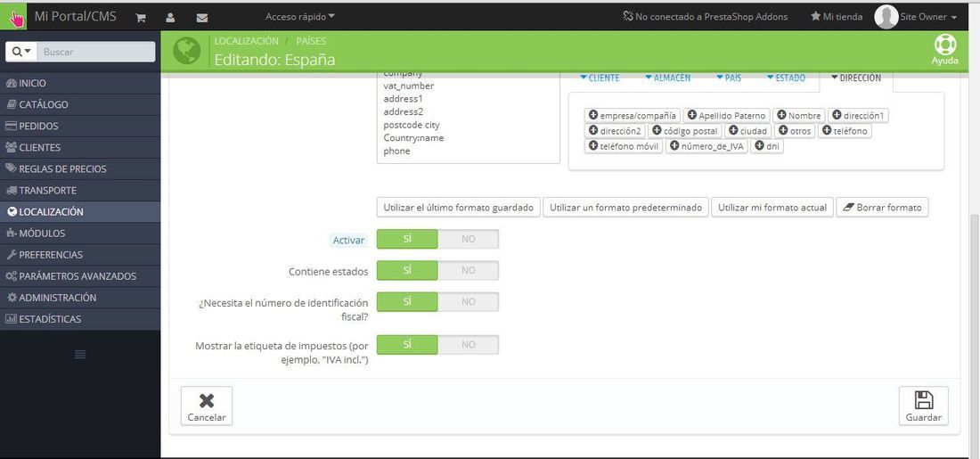Add the dirección1 field tag
The width and height of the screenshot is (980, 459).
click(x=858, y=116)
